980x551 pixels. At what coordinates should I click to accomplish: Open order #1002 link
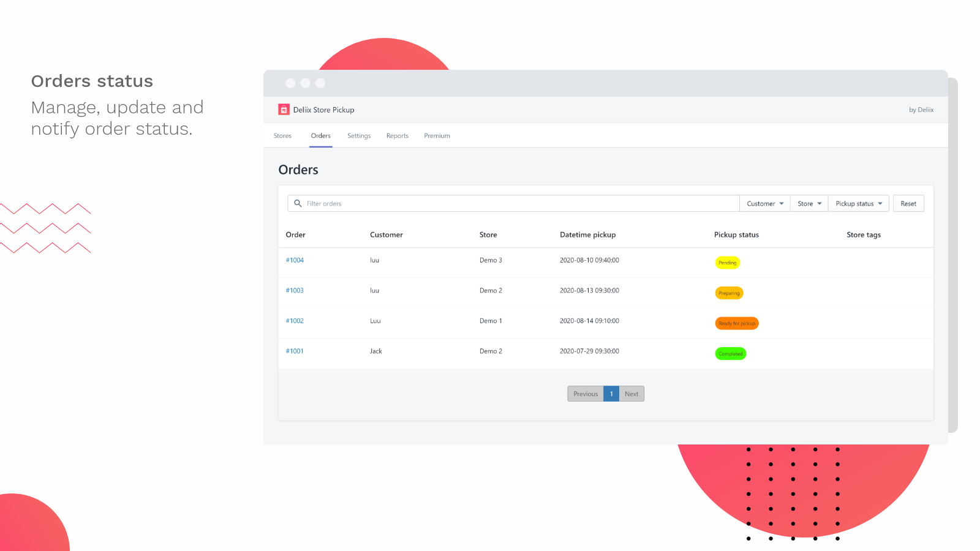tap(295, 321)
